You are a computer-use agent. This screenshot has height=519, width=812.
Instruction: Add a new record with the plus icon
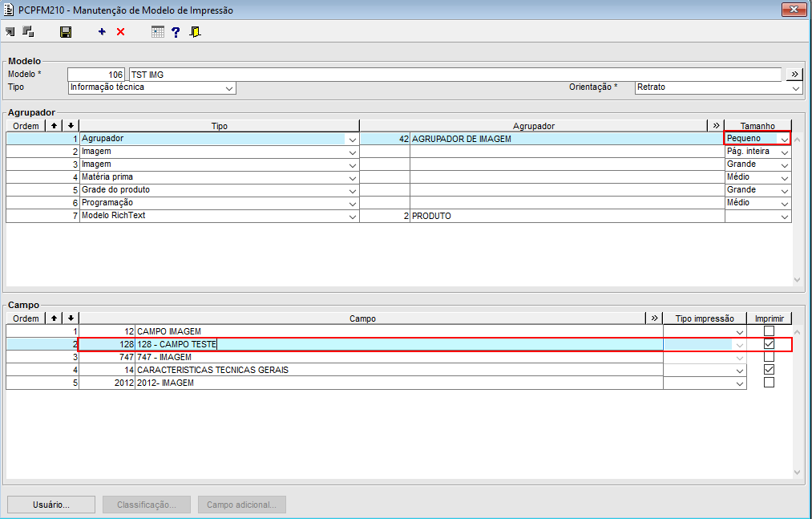pos(102,32)
